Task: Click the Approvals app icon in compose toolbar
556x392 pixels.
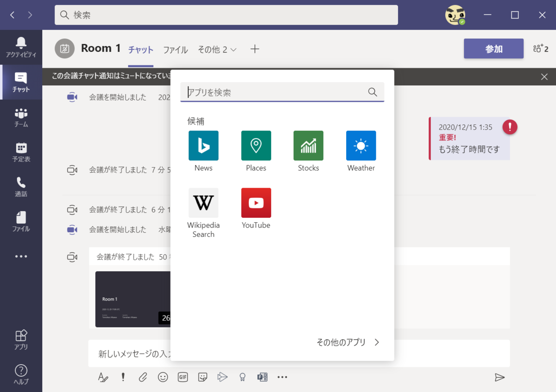Action: tap(262, 377)
